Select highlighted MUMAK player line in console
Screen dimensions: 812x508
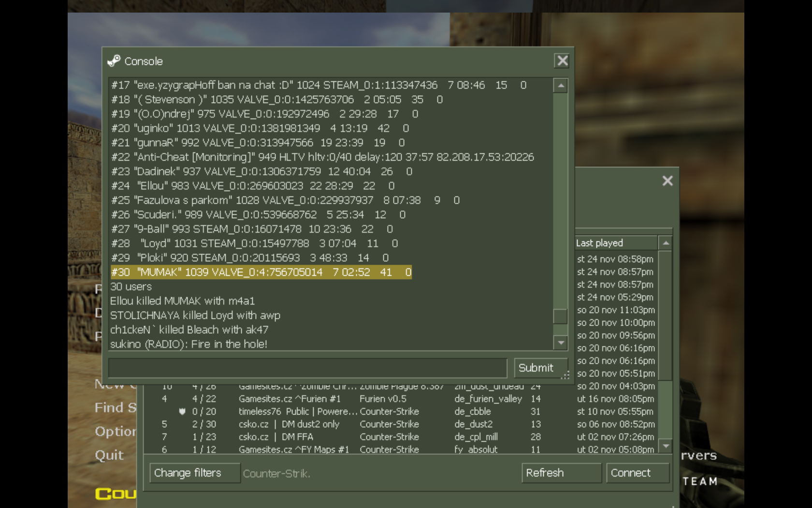coord(261,272)
